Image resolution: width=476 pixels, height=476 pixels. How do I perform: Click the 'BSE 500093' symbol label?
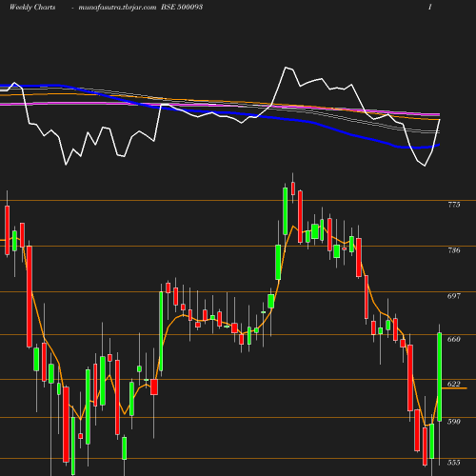pos(182,7)
